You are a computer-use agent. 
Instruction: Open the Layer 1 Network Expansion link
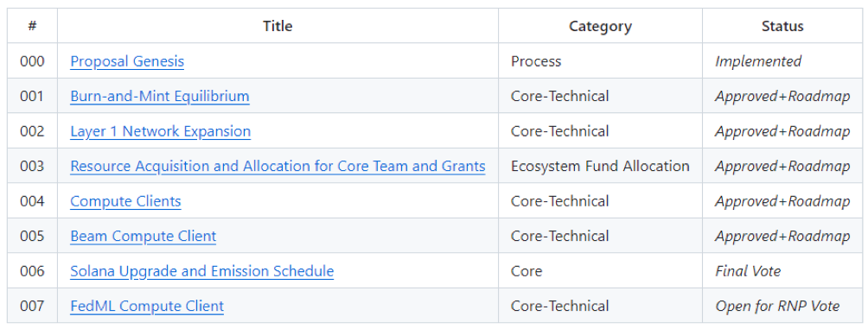160,131
